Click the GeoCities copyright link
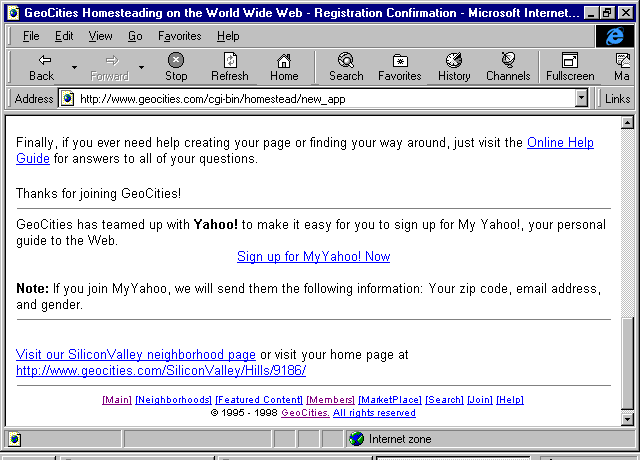 pos(305,413)
